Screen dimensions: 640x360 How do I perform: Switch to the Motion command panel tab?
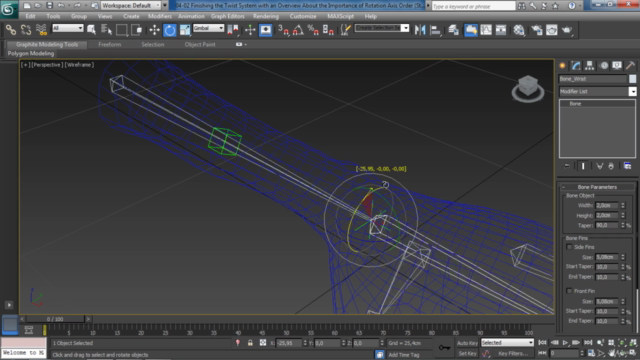point(603,65)
